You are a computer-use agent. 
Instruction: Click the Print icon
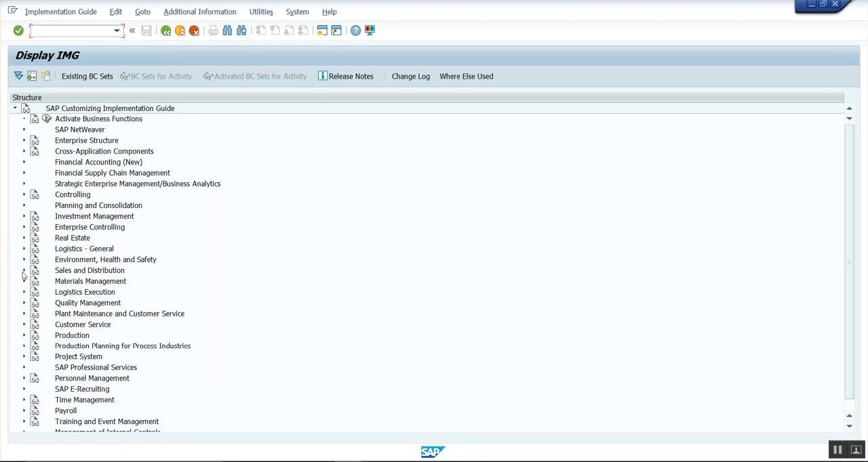213,30
